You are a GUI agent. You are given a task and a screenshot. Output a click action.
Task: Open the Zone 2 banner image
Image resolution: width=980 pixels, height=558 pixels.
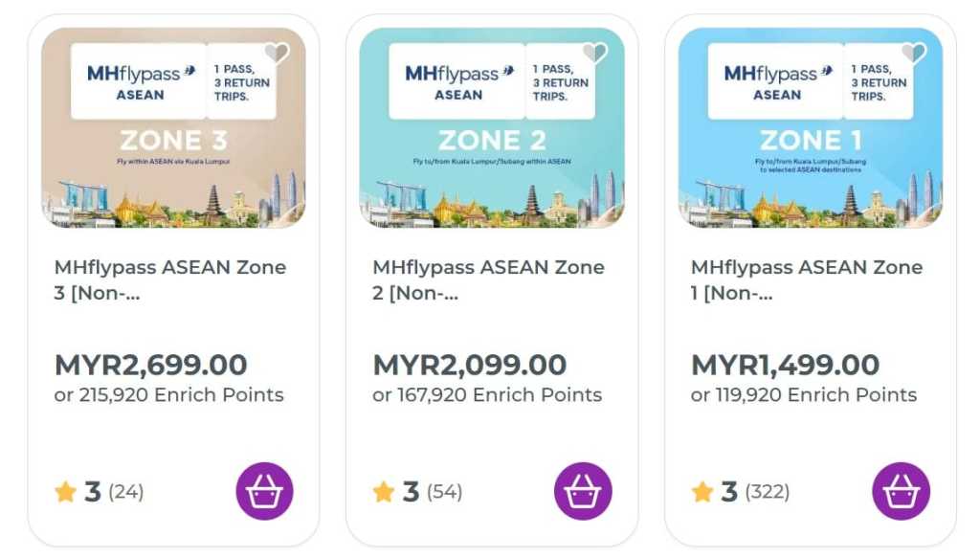coord(492,163)
